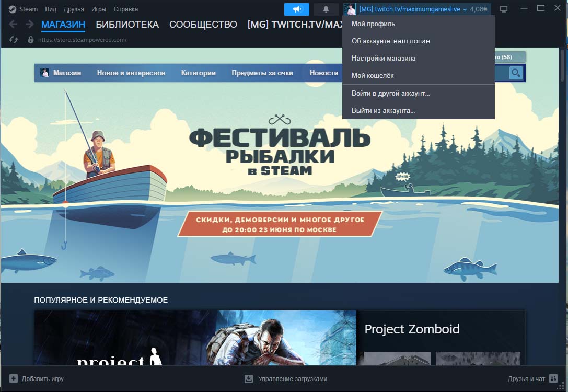The height and width of the screenshot is (392, 568).
Task: Click the Project Zomboid title
Action: tap(412, 329)
